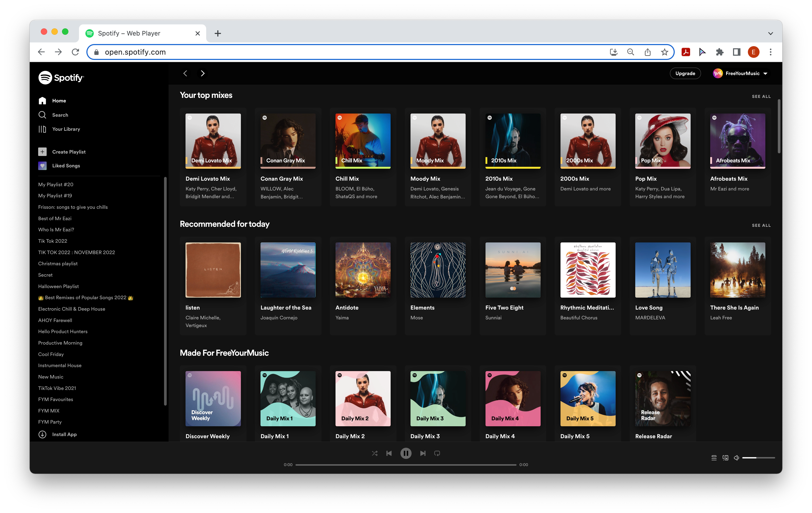The width and height of the screenshot is (812, 513).
Task: Mute the volume speaker icon
Action: click(736, 458)
